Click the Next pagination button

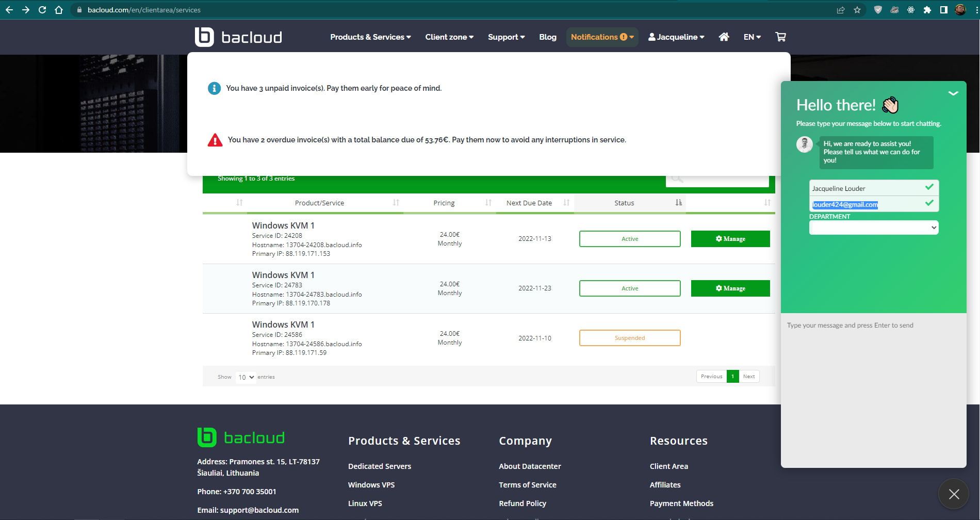coord(749,377)
